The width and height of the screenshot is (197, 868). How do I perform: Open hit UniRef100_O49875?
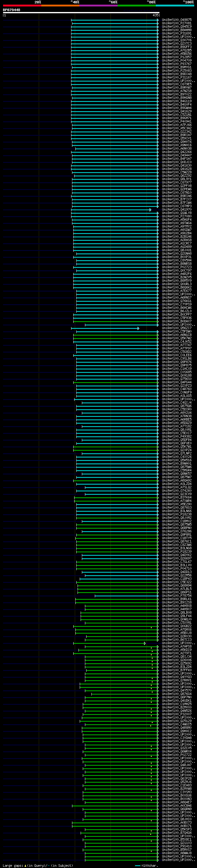point(177,20)
